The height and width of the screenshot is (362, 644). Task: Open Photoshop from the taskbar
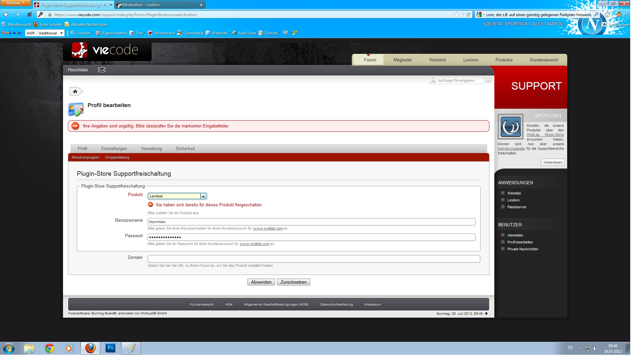coord(110,348)
